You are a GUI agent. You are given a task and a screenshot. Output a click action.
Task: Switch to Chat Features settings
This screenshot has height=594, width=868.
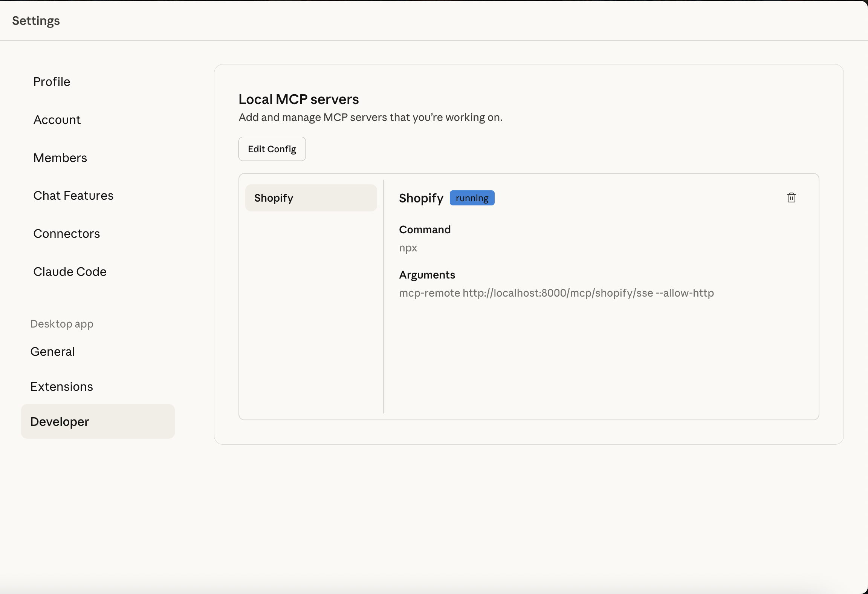(73, 196)
